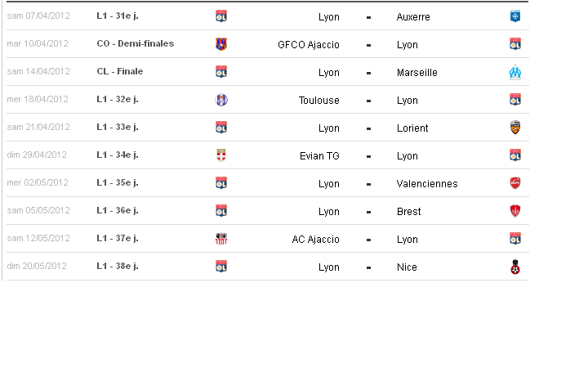Open the GFCO Ajaccio team name

point(309,45)
